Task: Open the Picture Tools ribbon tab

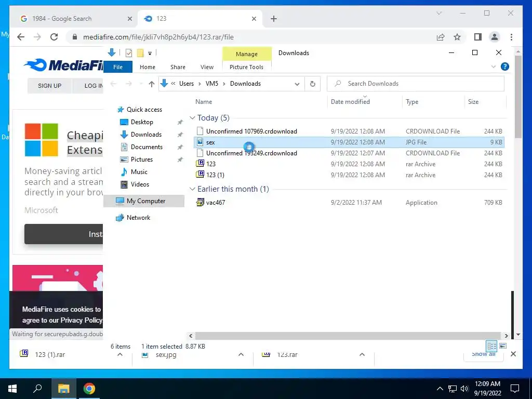Action: 246,67
